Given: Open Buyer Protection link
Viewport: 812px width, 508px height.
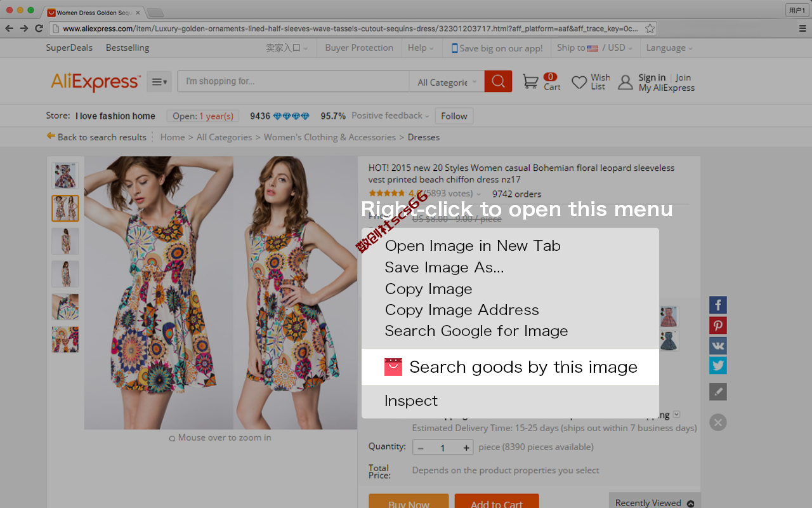Looking at the screenshot, I should pos(359,48).
